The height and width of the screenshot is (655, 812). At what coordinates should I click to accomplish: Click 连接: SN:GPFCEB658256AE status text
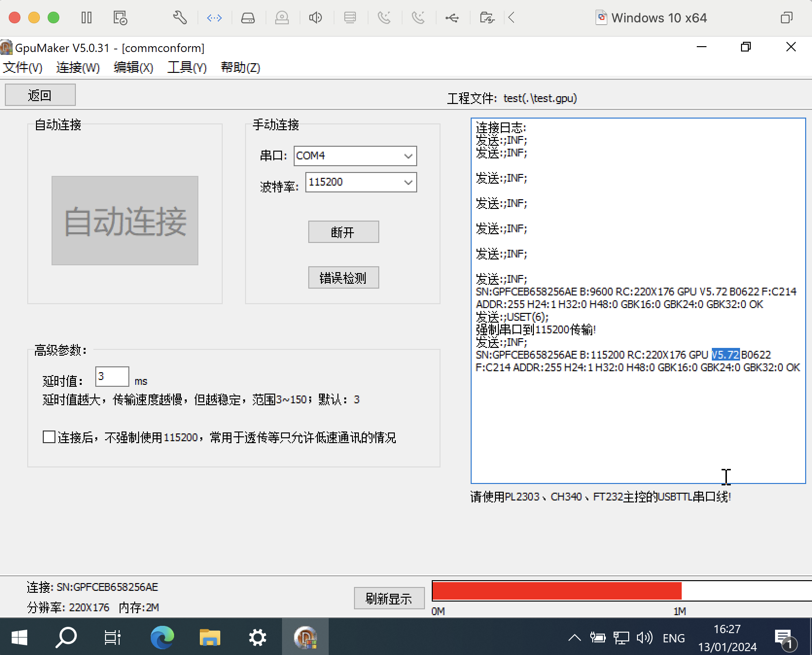pos(92,587)
